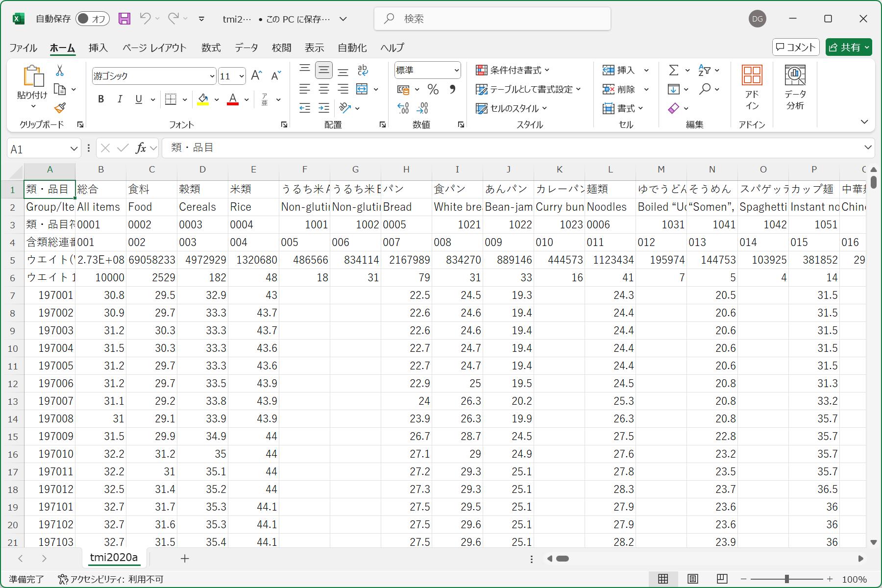Image resolution: width=882 pixels, height=588 pixels.
Task: Click the Percent Style icon
Action: 433,89
